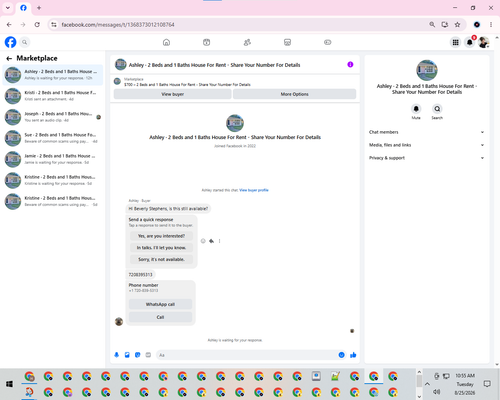
Task: Open the Marketplace storefront icon
Action: coord(287,42)
